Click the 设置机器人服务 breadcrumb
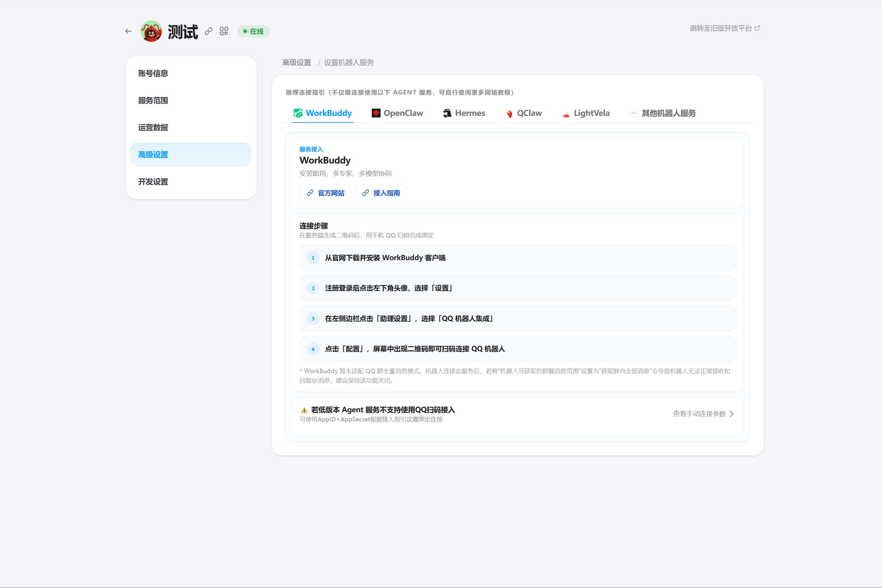The width and height of the screenshot is (882, 588). click(349, 63)
